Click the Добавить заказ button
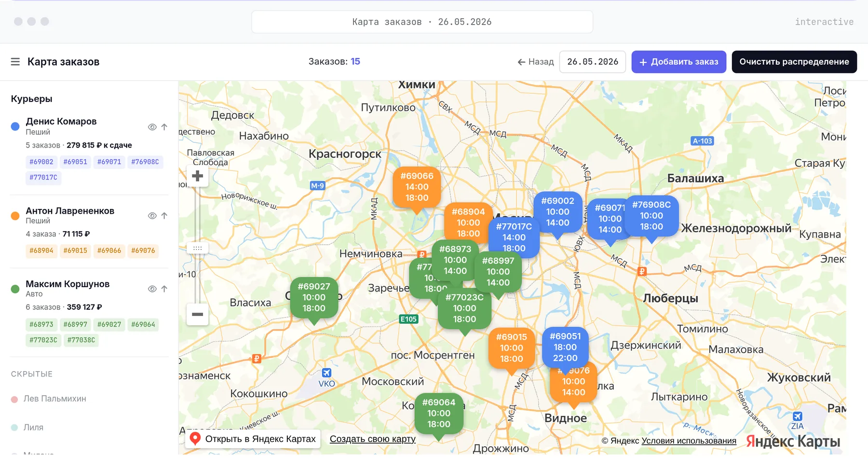This screenshot has height=470, width=868. coord(679,62)
